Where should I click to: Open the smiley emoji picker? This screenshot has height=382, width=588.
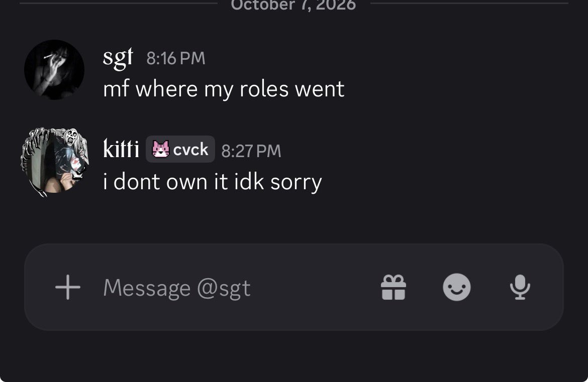[x=457, y=287]
